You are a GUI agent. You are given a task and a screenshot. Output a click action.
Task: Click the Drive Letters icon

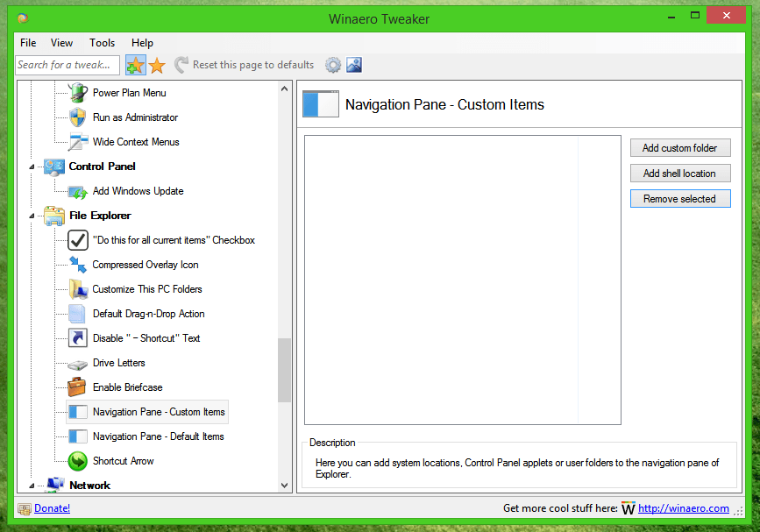coord(77,363)
